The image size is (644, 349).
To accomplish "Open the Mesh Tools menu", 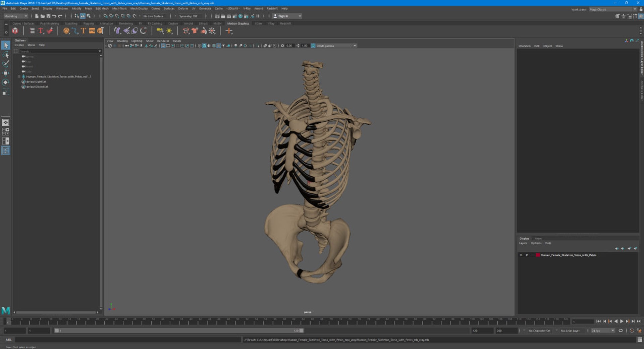I will pyautogui.click(x=119, y=8).
